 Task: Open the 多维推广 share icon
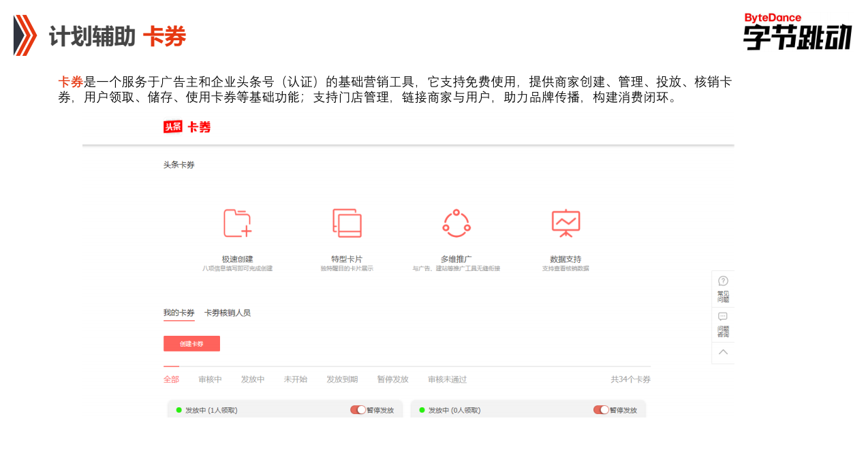[456, 222]
